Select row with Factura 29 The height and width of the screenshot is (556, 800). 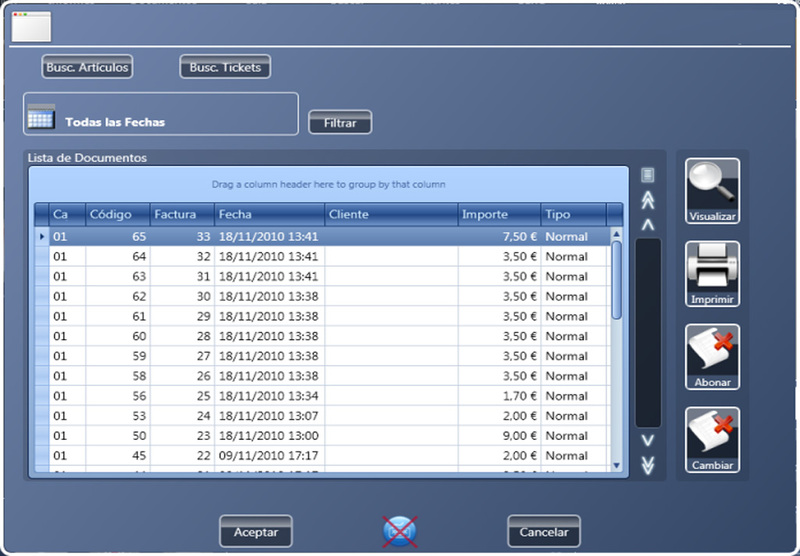(322, 316)
